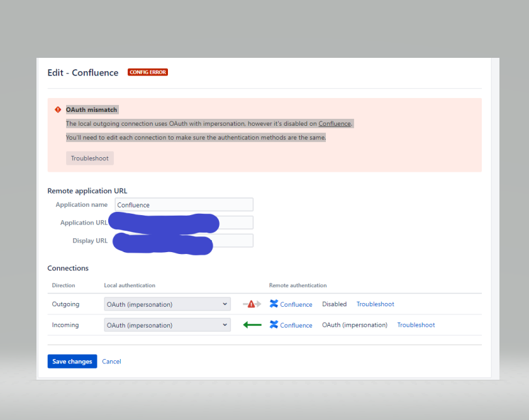Click the red warning triangle in the Outgoing row
This screenshot has width=529, height=420.
click(251, 303)
